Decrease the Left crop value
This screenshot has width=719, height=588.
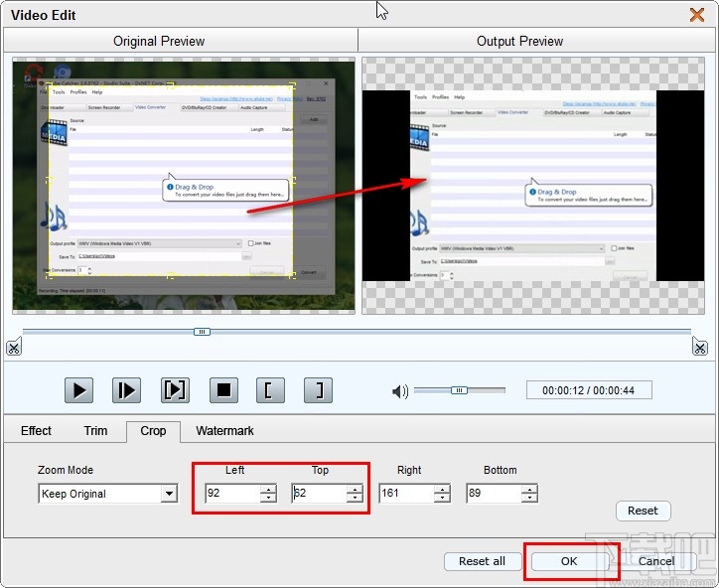(x=269, y=498)
